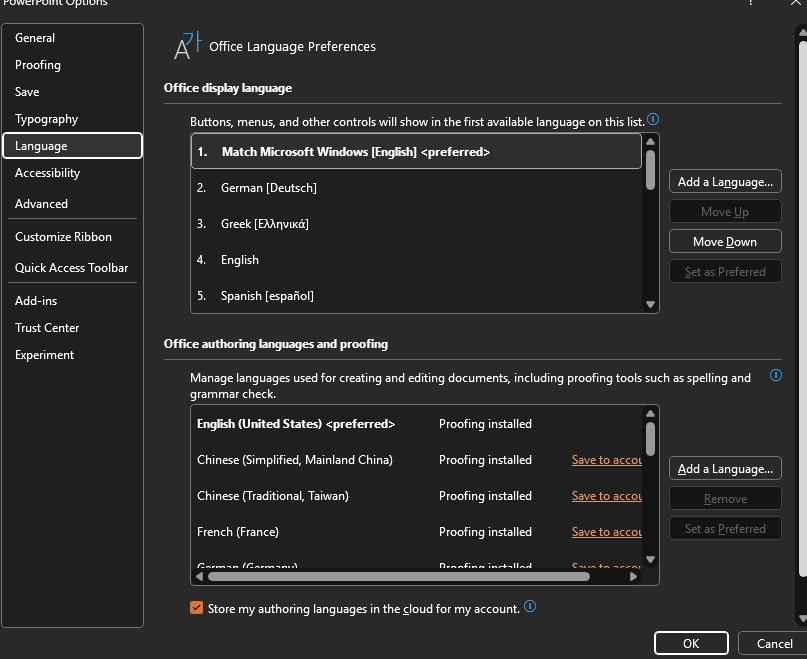Click the down arrow on the display language scrollbar
Image resolution: width=807 pixels, height=659 pixels.
click(x=649, y=302)
